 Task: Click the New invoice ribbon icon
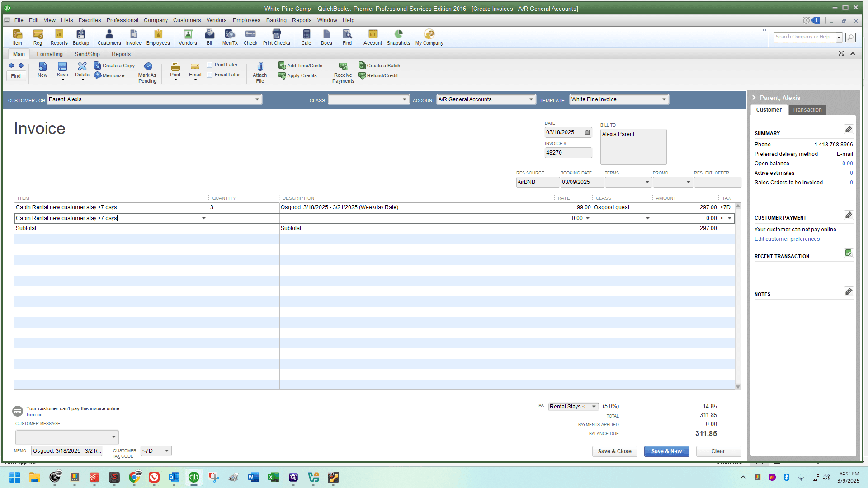coord(42,70)
